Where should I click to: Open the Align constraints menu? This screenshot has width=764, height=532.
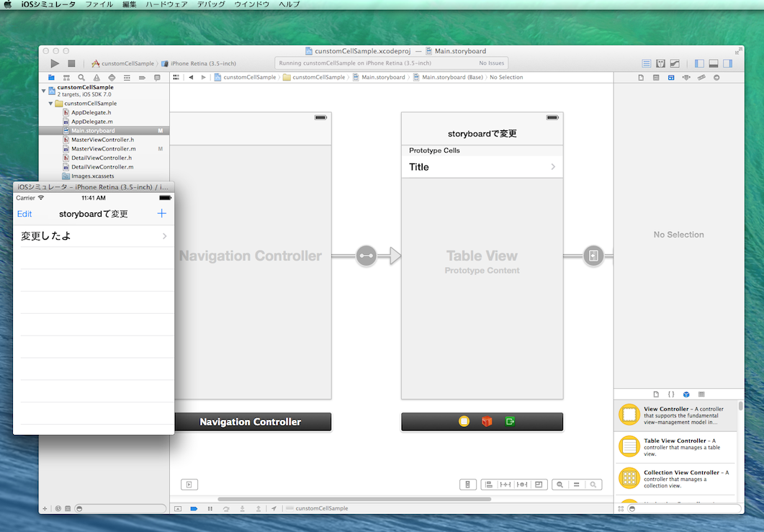[x=489, y=484]
